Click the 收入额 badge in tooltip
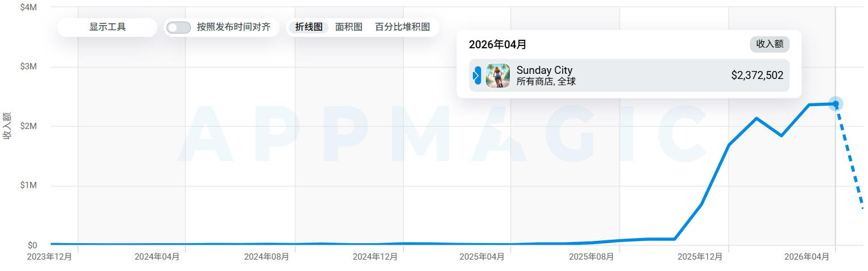 click(770, 44)
